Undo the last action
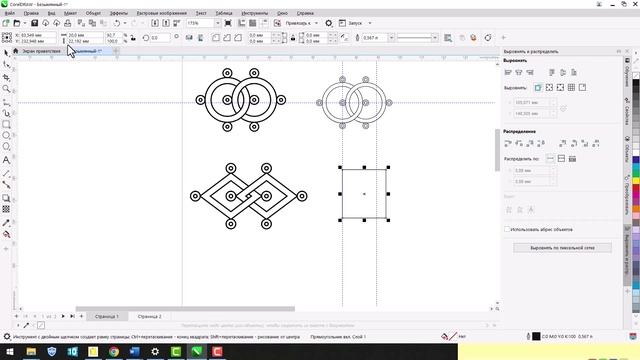 [x=117, y=23]
